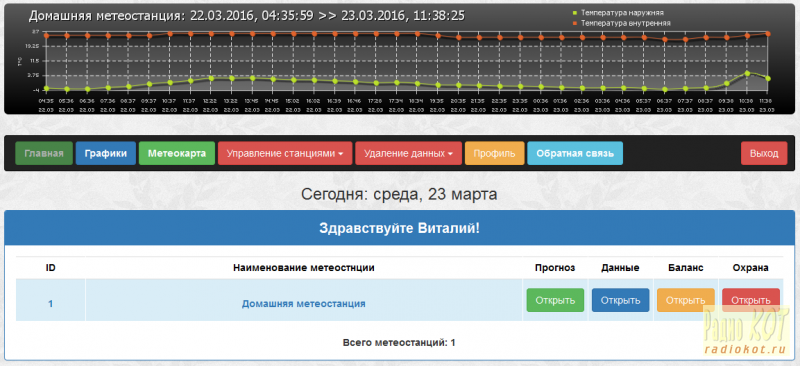The height and width of the screenshot is (366, 800).
Task: Click the red Открыть button under Охрана
Action: point(751,300)
